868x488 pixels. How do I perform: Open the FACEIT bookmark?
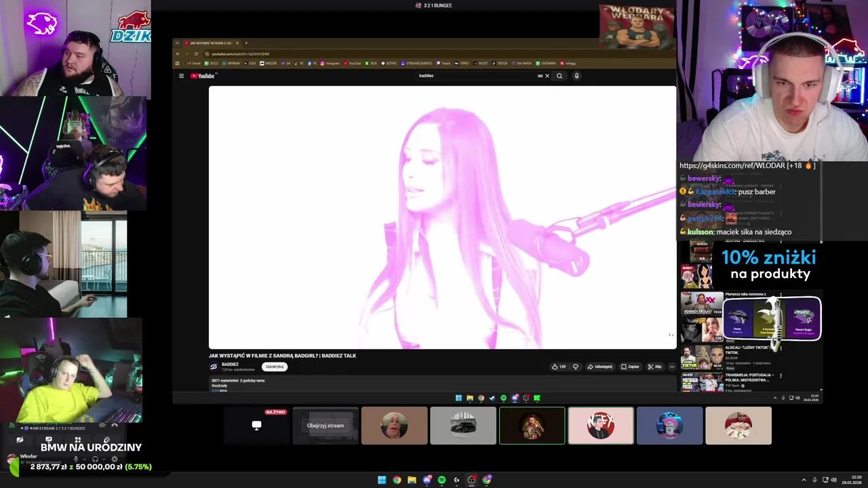click(479, 63)
